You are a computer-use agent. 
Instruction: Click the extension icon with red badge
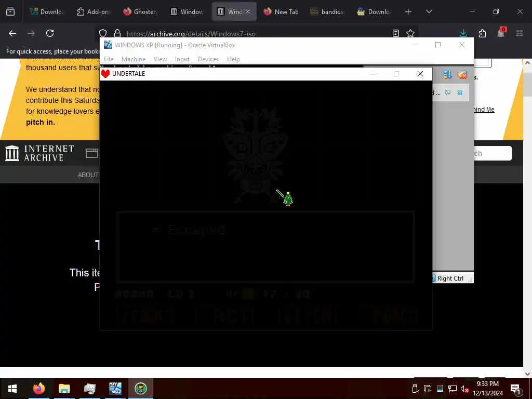[501, 33]
